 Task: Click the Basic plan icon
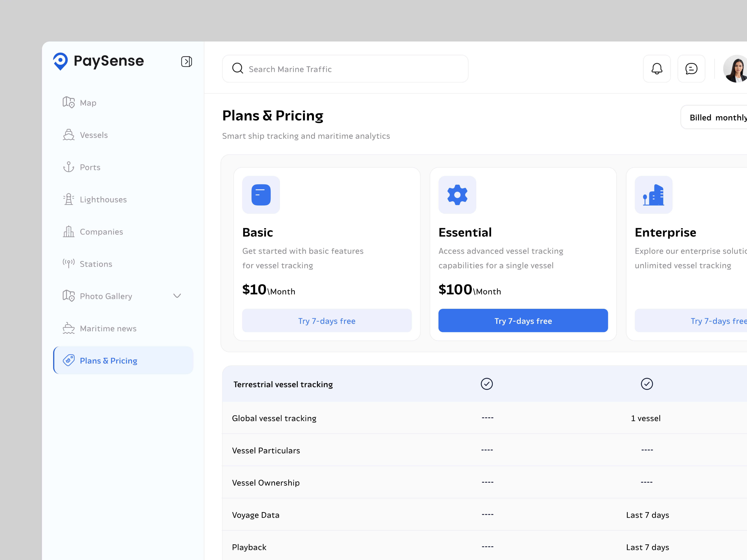tap(261, 195)
